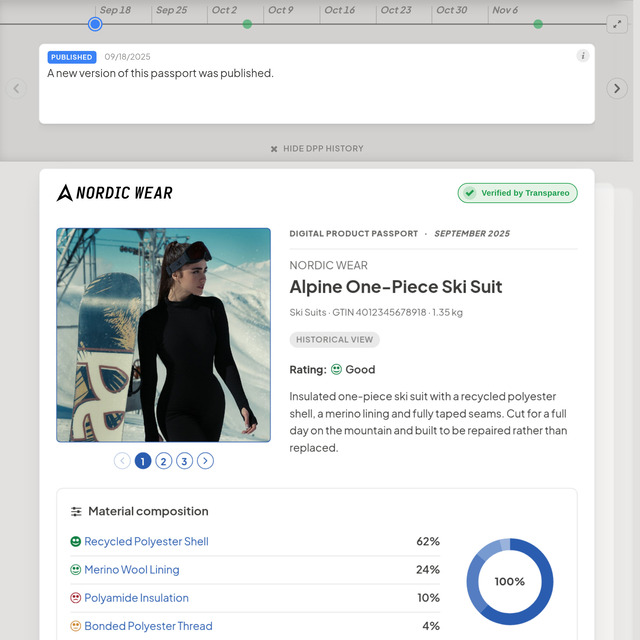Select image page 2 in carousel
The image size is (640, 640).
(164, 461)
